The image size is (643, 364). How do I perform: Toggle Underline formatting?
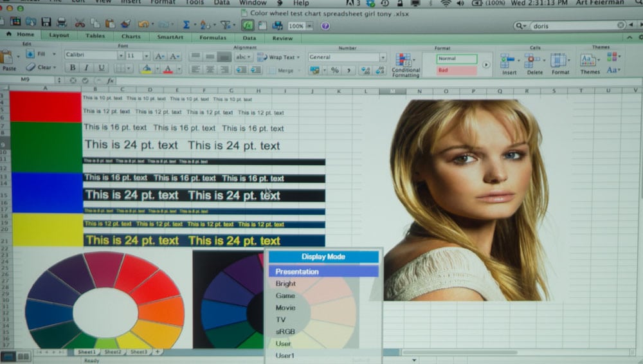(x=102, y=68)
